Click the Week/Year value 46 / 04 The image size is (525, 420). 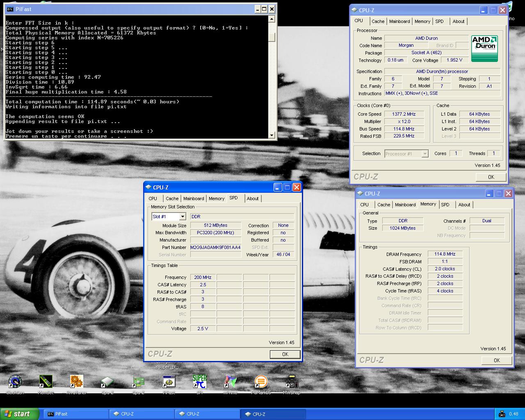pos(283,254)
